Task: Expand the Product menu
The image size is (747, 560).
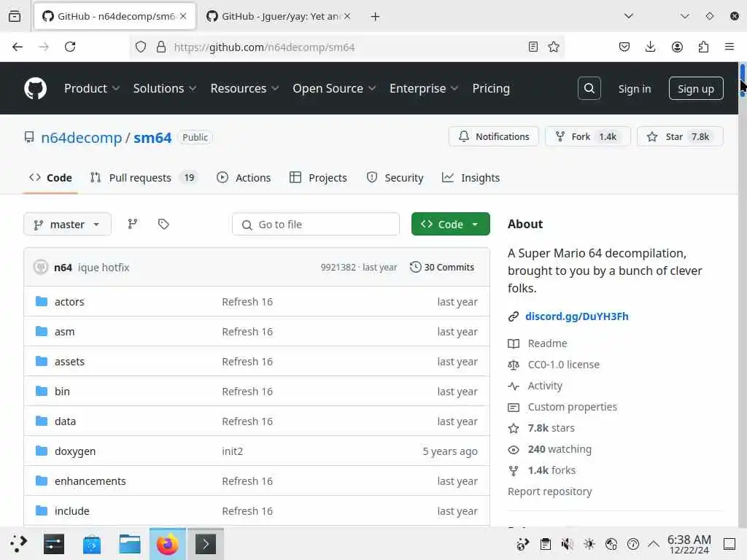Action: (x=91, y=88)
